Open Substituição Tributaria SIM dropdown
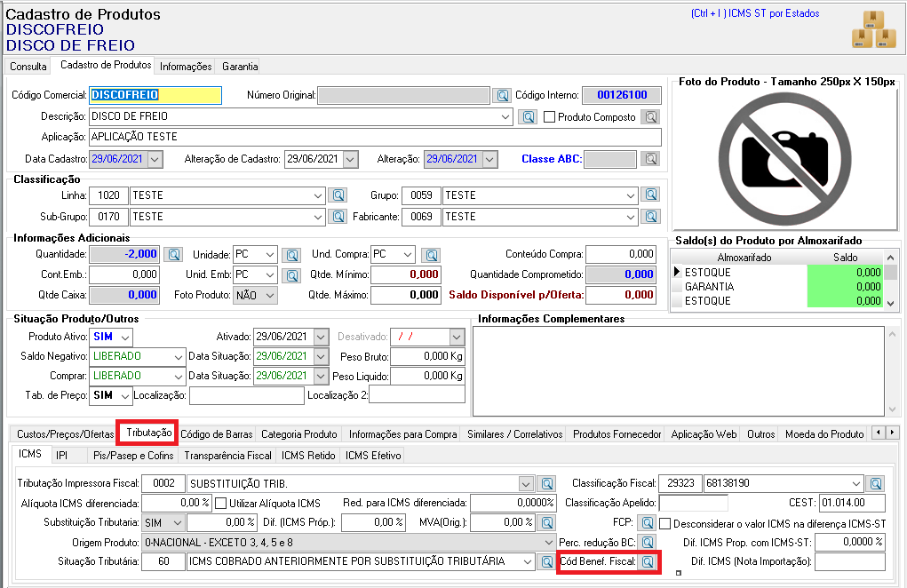This screenshot has width=907, height=588. tap(178, 523)
